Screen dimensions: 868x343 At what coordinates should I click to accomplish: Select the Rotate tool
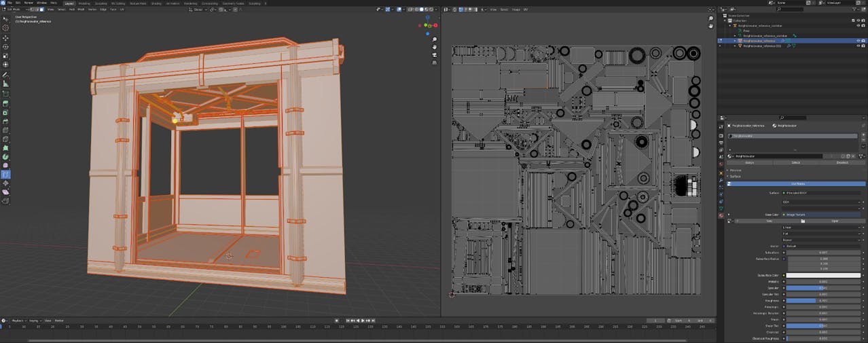point(5,46)
